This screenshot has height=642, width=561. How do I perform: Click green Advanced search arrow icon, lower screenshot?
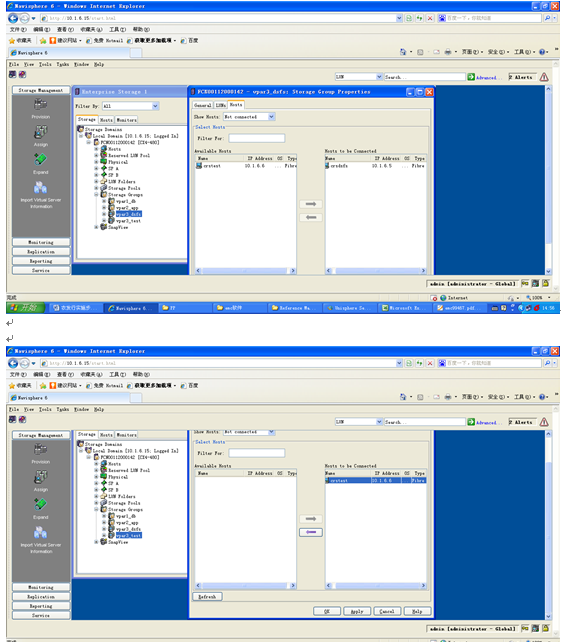pos(471,422)
